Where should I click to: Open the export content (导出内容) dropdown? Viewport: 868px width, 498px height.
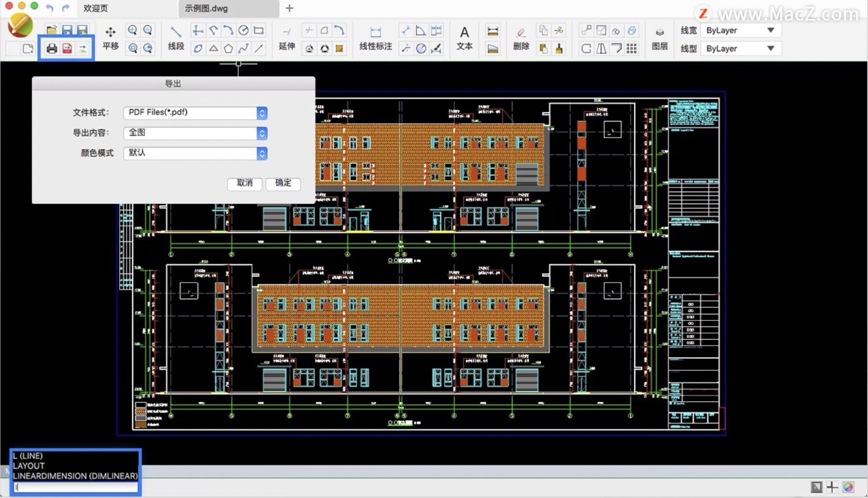point(195,133)
